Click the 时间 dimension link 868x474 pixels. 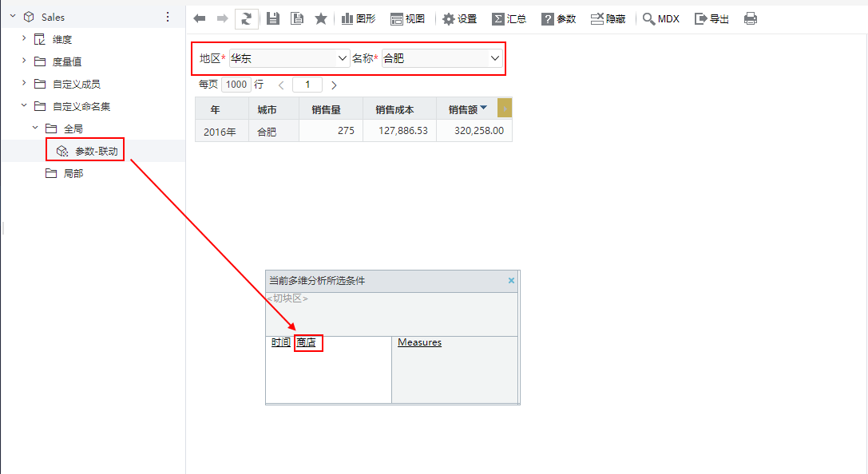coord(280,342)
